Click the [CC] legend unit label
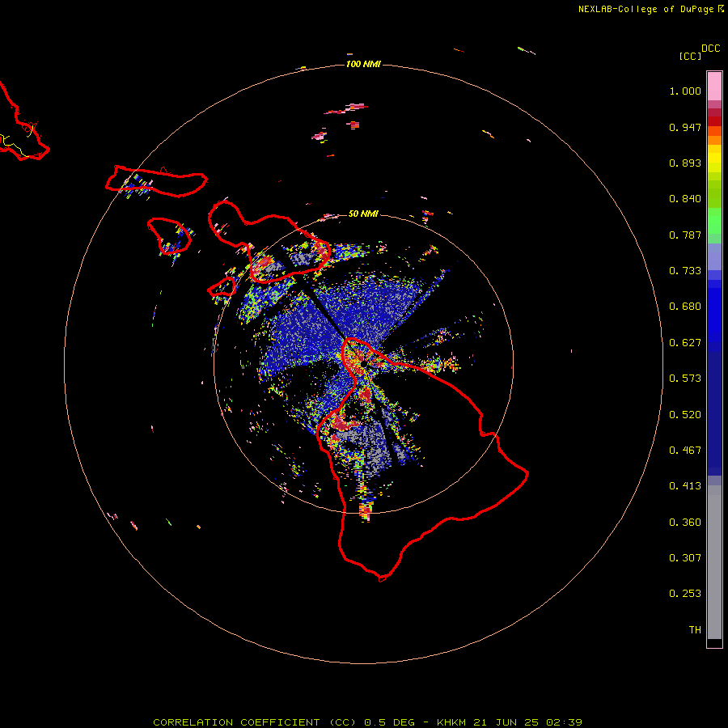The height and width of the screenshot is (728, 728). [x=690, y=56]
